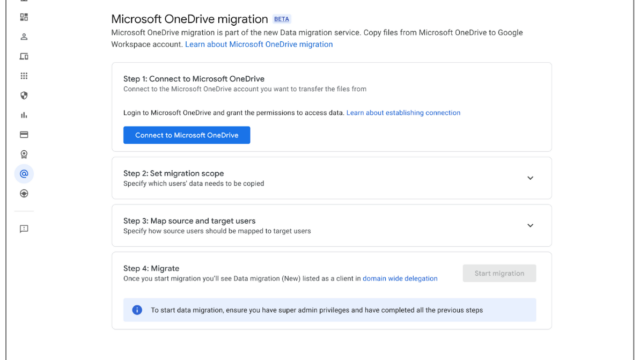The image size is (640, 360).
Task: Open the Dashboard icon in sidebar
Action: (24, 17)
